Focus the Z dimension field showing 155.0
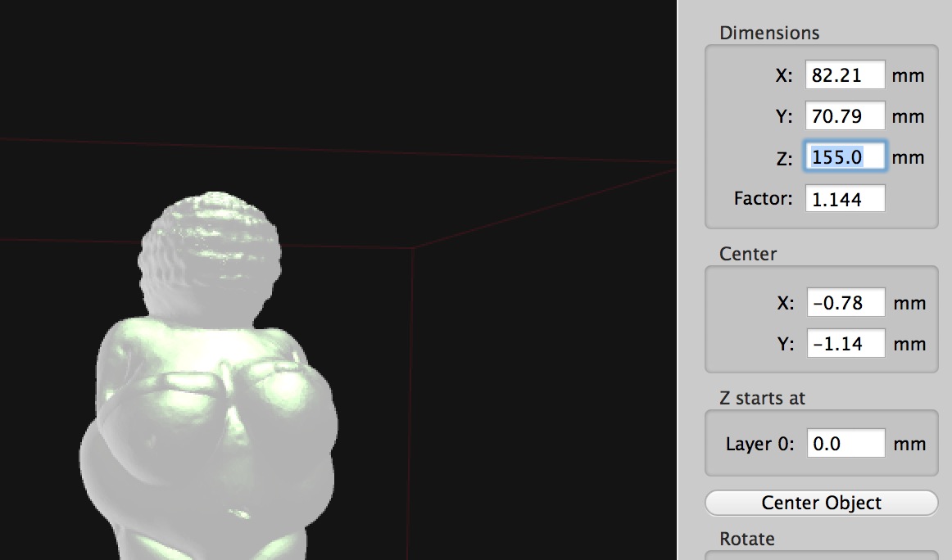 [845, 157]
